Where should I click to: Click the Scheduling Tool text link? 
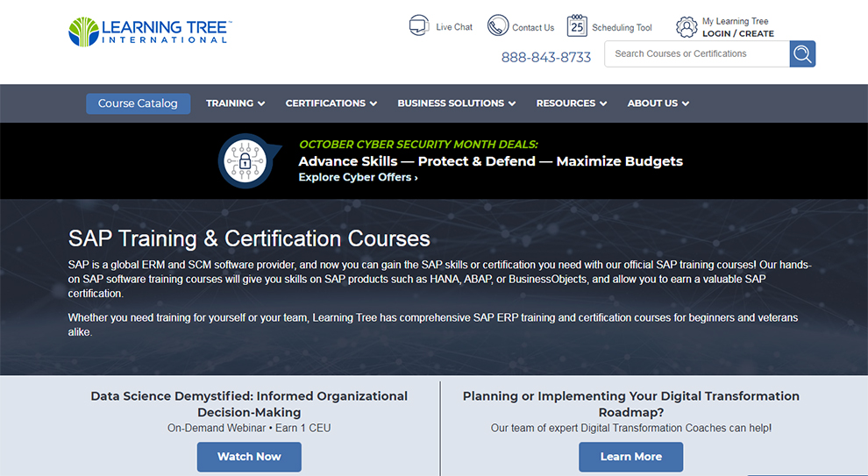[622, 28]
